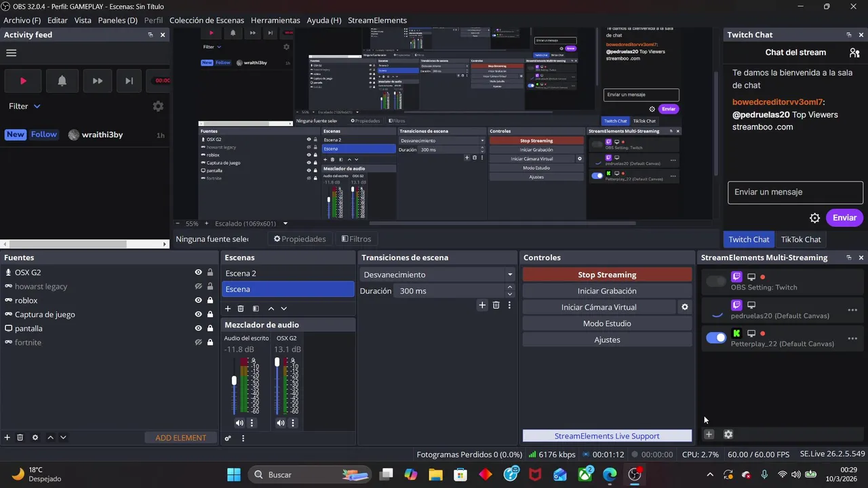Show the howarst legacy source
This screenshot has width=868, height=488.
pyautogui.click(x=199, y=287)
